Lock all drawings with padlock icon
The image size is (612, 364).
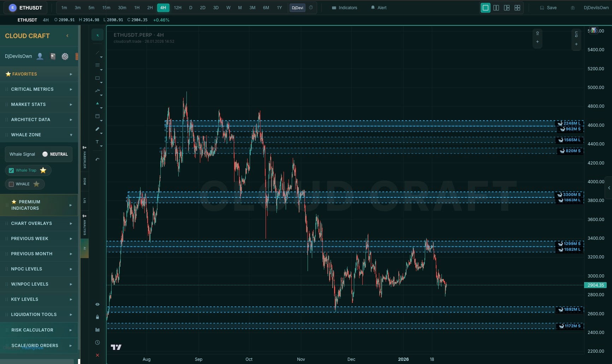click(97, 317)
